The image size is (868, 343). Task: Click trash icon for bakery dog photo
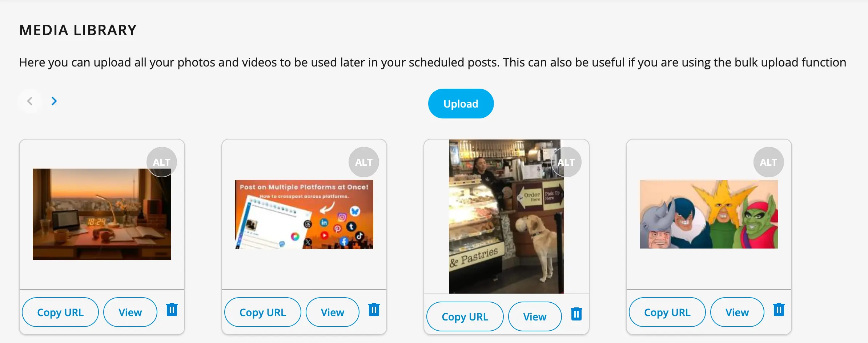coord(576,314)
